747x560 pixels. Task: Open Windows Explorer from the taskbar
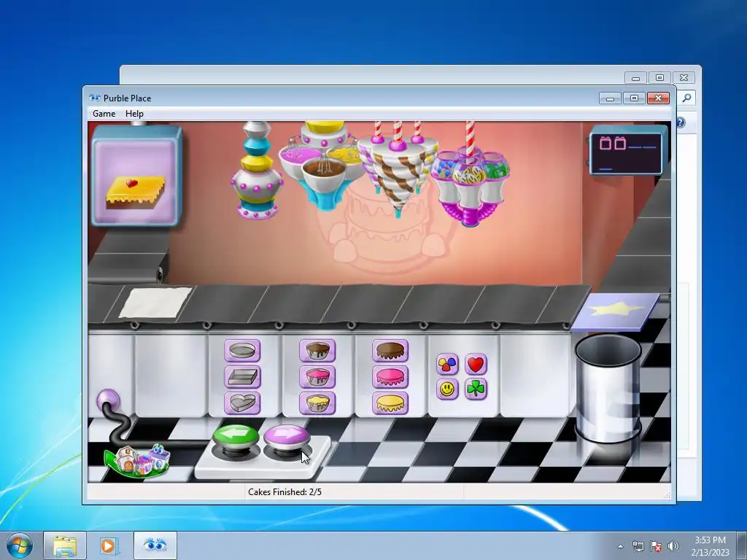coord(65,545)
